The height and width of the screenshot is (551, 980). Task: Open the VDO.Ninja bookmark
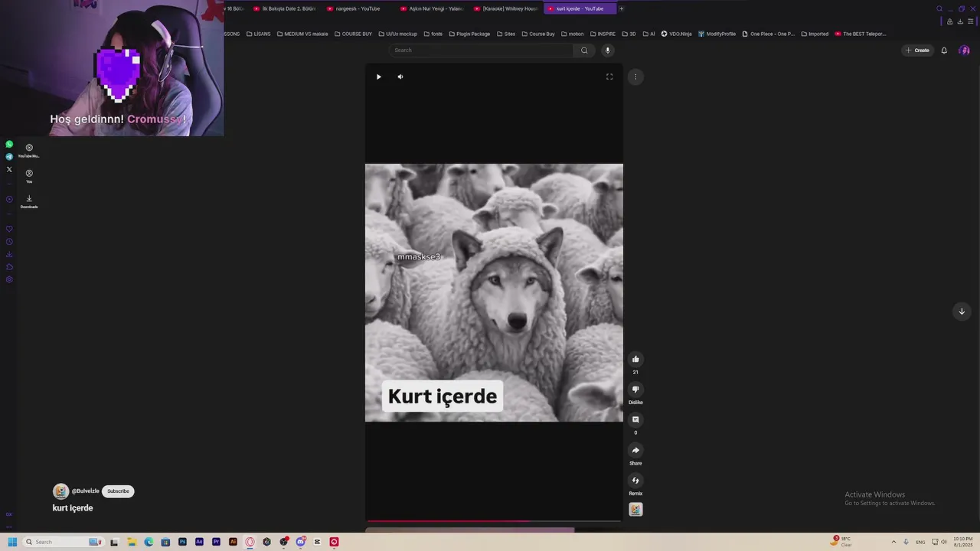click(x=676, y=34)
